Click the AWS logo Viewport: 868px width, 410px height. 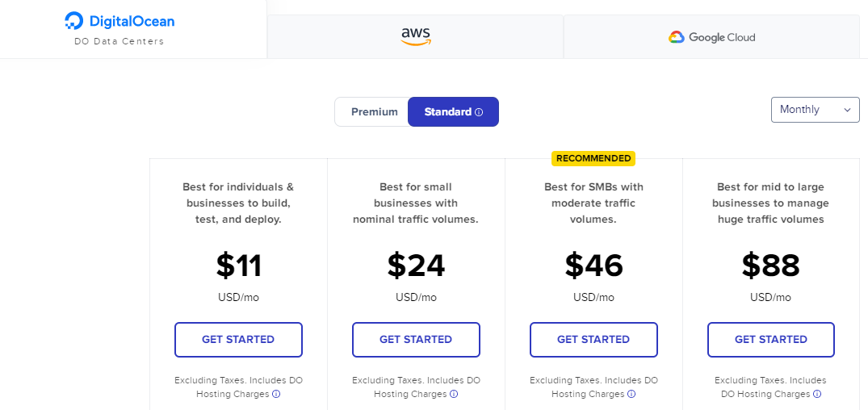(416, 36)
